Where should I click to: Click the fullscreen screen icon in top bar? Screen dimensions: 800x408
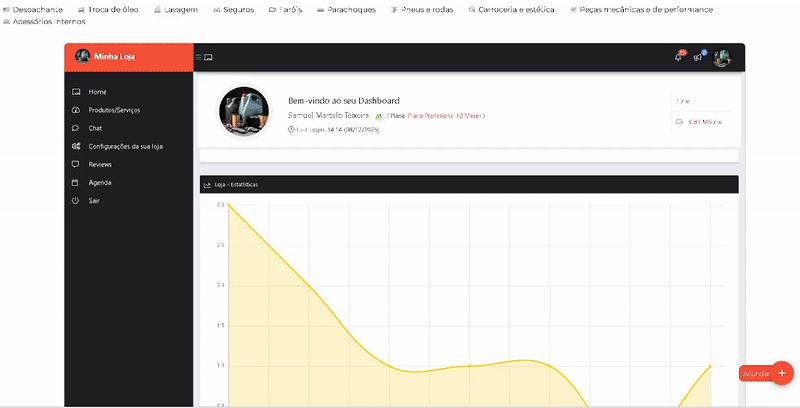click(208, 57)
